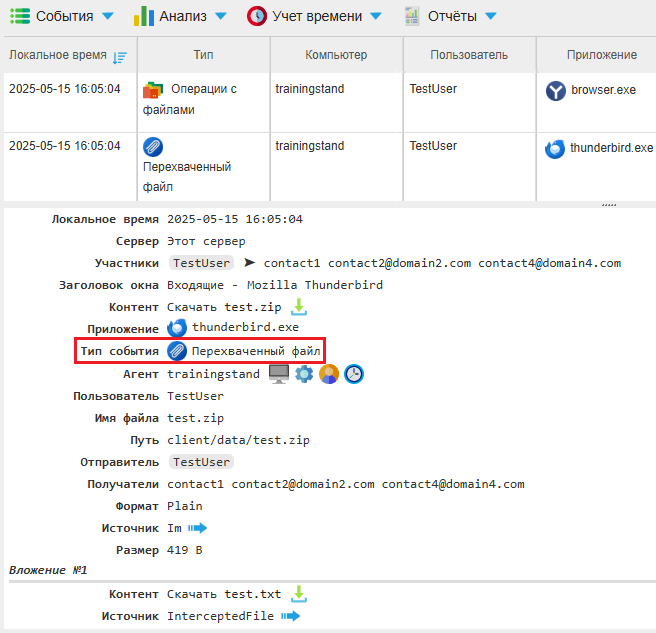Select the Перехваченный файл table cell text

187,177
